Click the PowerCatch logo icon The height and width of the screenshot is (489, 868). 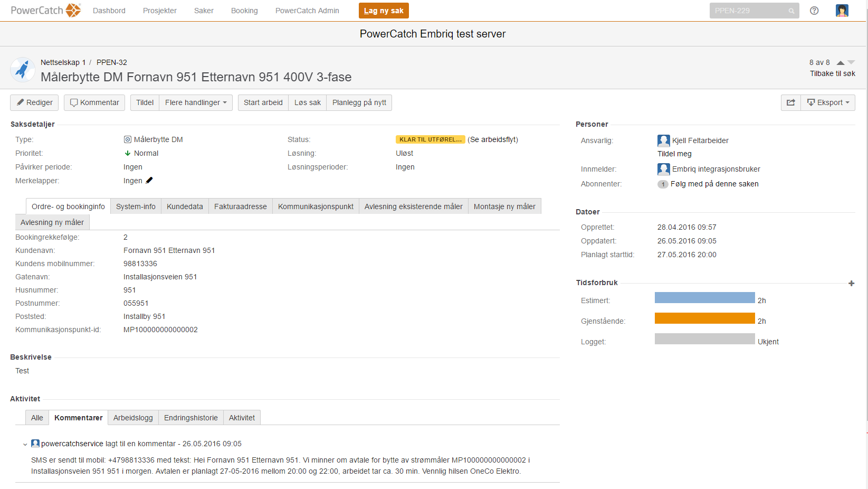coord(73,11)
